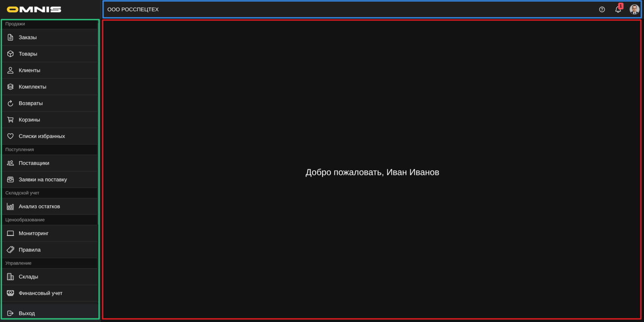The image size is (644, 322).
Task: Open Заявки на поставку
Action: pyautogui.click(x=43, y=180)
